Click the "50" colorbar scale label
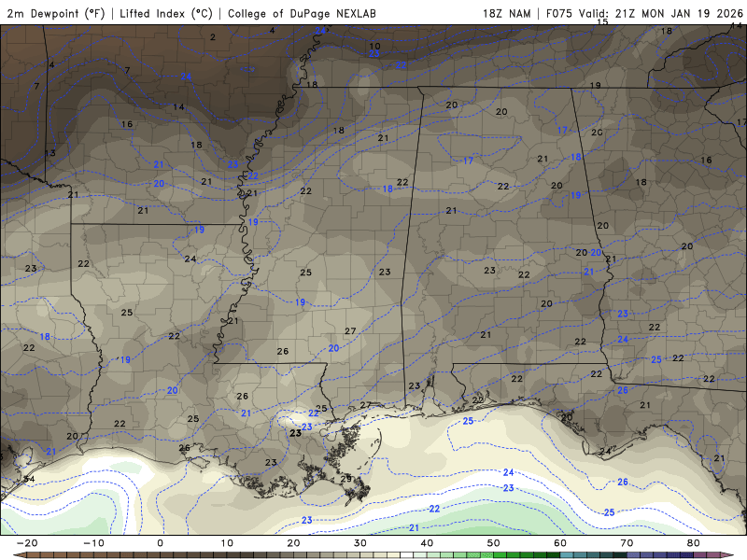This screenshot has height=560, width=747. 494,543
